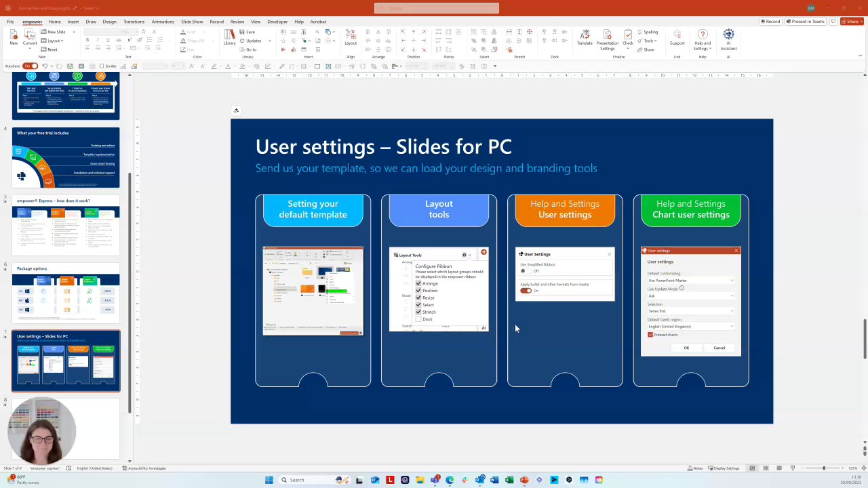Viewport: 868px width, 488px height.
Task: Select the 'Package options' slide thumbnail
Action: 66,293
